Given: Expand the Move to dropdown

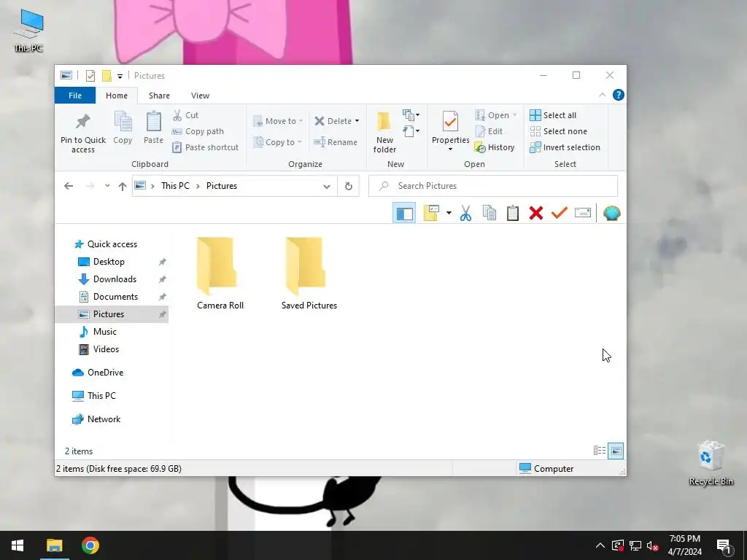Looking at the screenshot, I should coord(301,121).
